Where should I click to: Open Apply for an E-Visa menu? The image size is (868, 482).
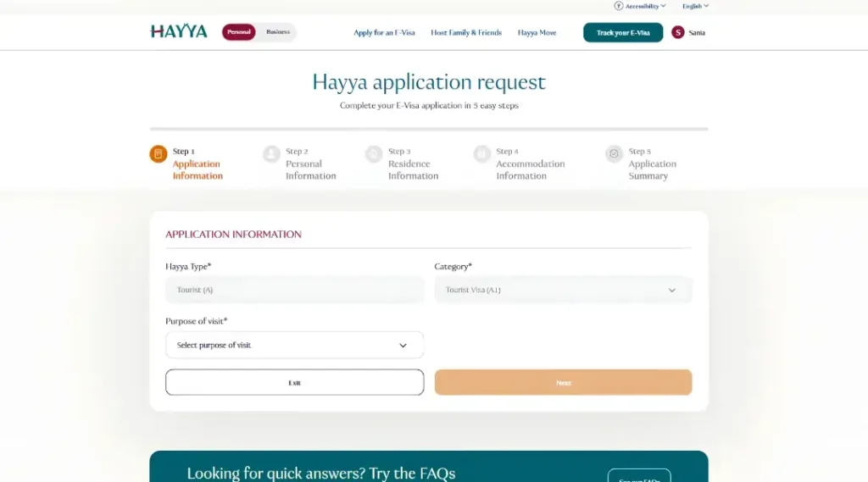[384, 33]
